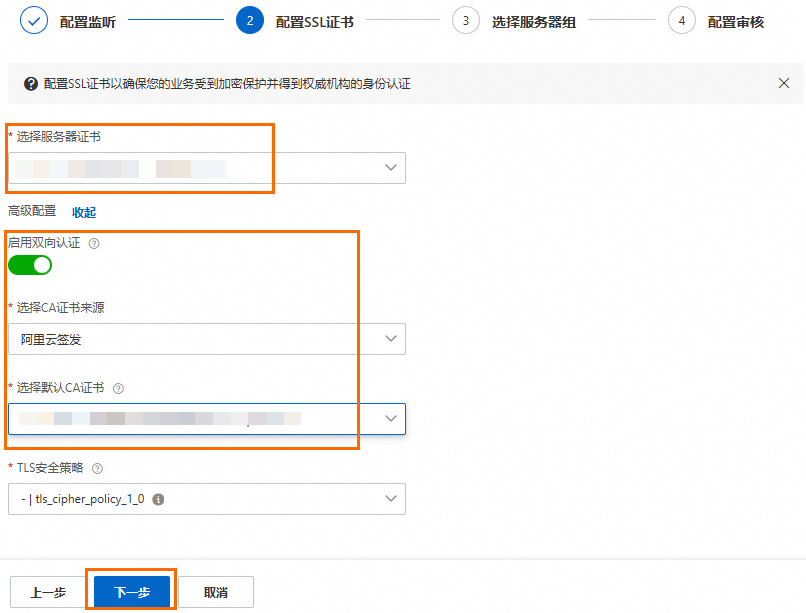Click the step 3 circle icon
The image size is (806, 613).
tap(466, 21)
